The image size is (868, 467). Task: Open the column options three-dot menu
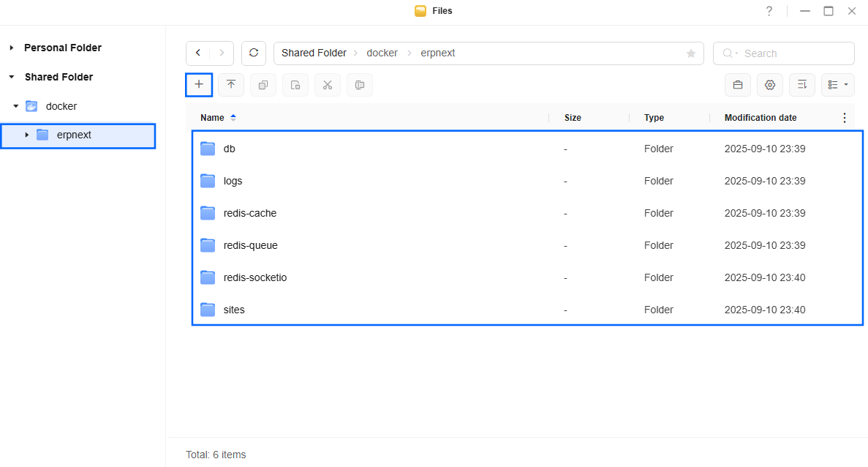(844, 117)
